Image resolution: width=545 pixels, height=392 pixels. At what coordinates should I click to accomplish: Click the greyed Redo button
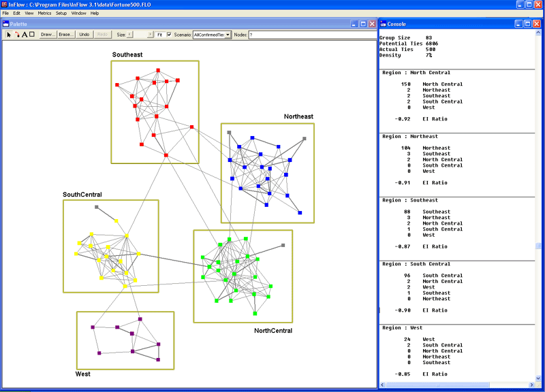pyautogui.click(x=102, y=35)
